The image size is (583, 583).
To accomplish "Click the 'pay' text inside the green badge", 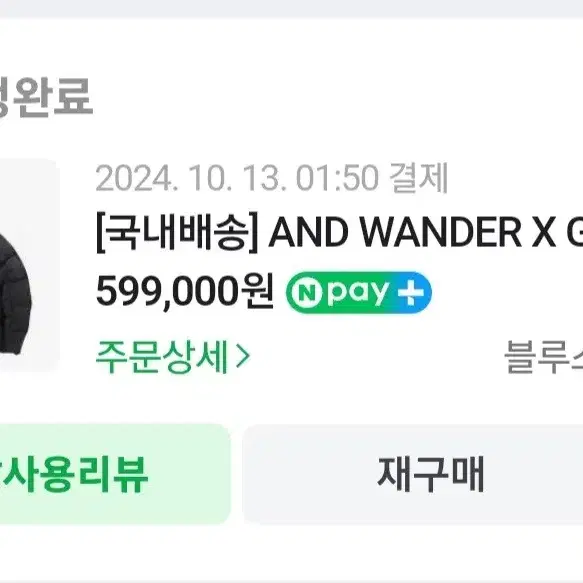I will click(x=358, y=294).
